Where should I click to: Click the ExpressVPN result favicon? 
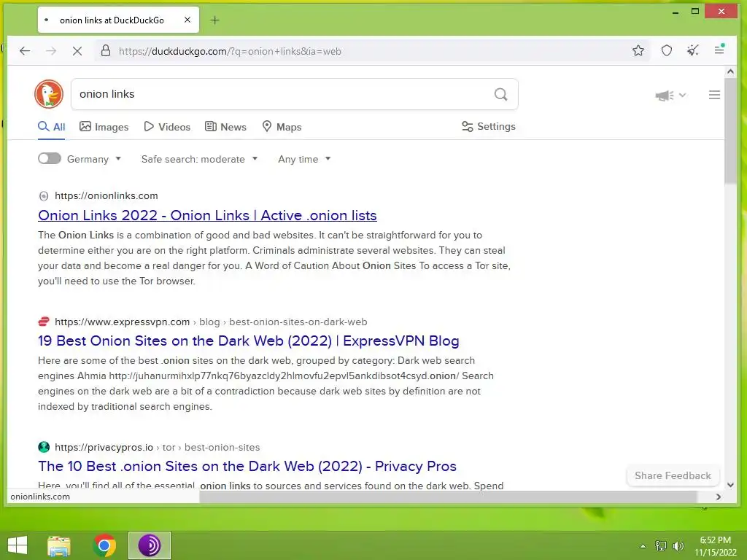point(43,322)
